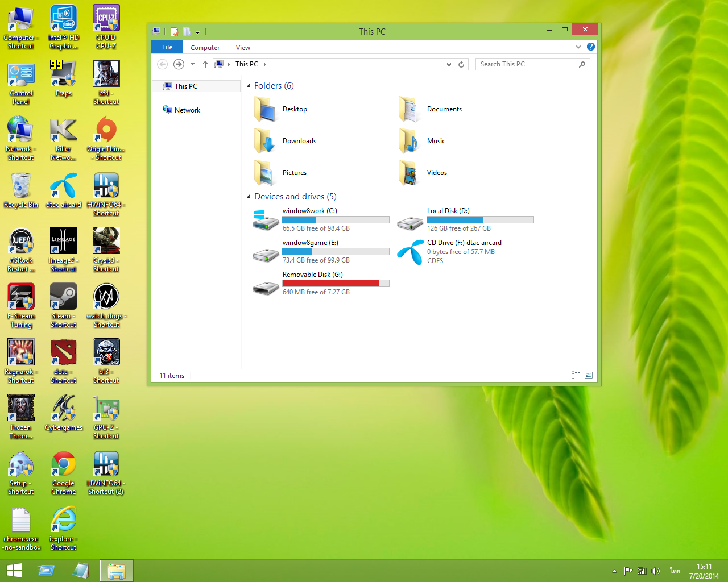Select the Google Chrome desktop icon

[64, 473]
